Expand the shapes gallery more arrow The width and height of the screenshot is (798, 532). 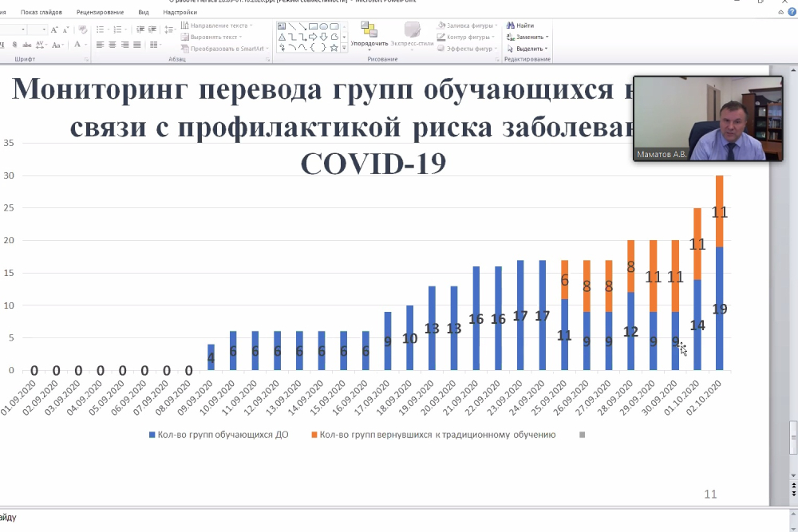tap(344, 47)
